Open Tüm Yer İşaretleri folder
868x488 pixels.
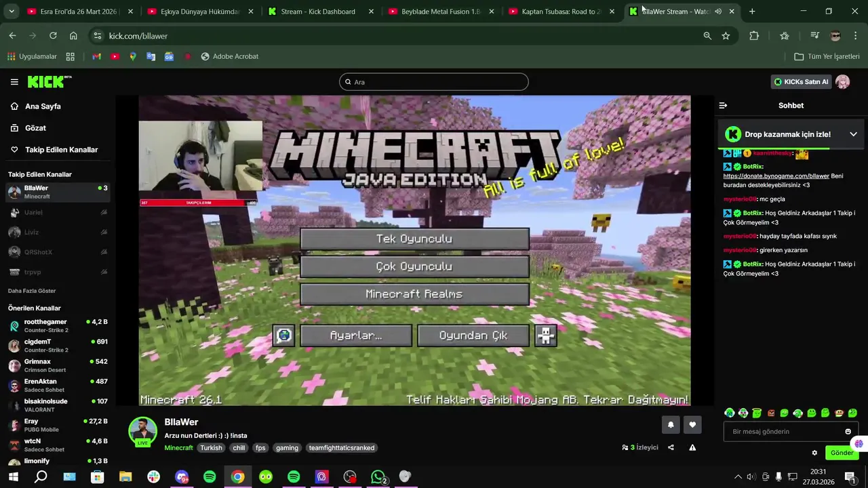pyautogui.click(x=827, y=56)
